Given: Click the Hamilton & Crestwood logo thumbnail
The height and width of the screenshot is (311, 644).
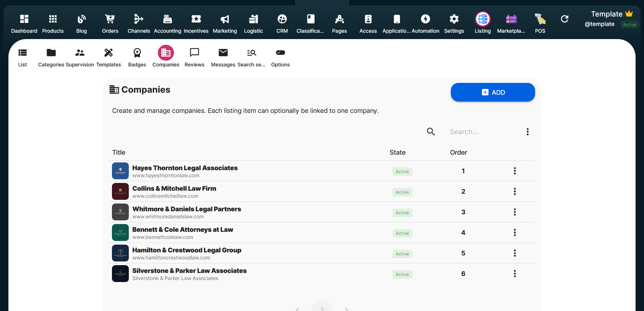Looking at the screenshot, I should [x=120, y=253].
